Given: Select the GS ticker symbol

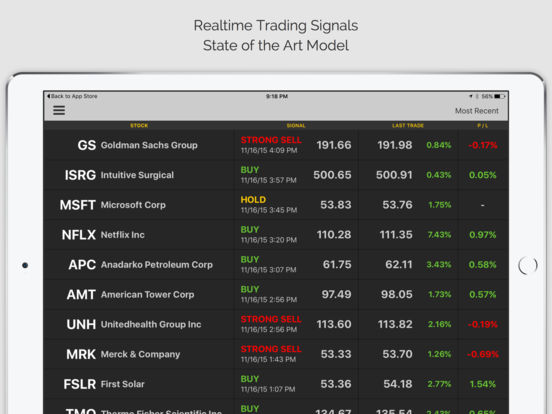Looking at the screenshot, I should pos(87,145).
